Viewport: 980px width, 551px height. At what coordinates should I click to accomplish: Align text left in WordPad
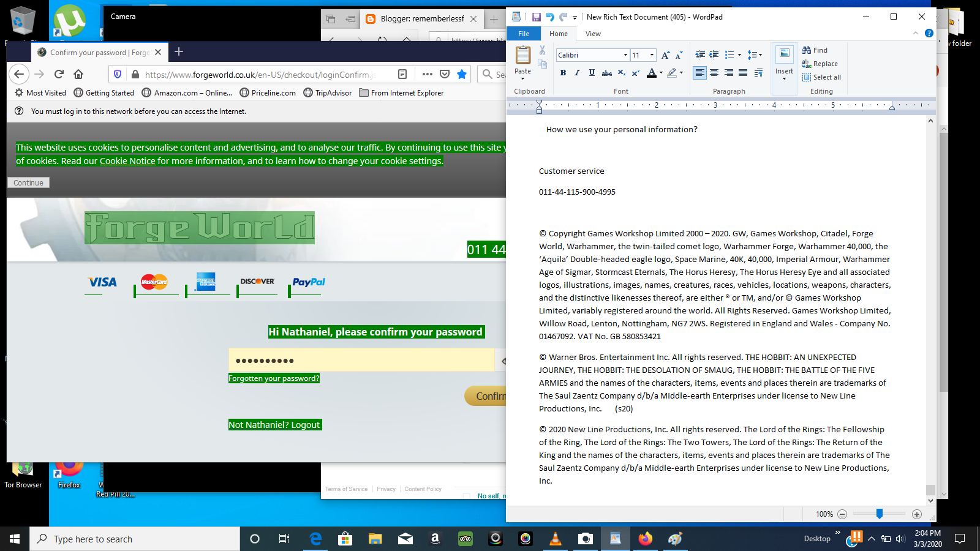pyautogui.click(x=700, y=73)
